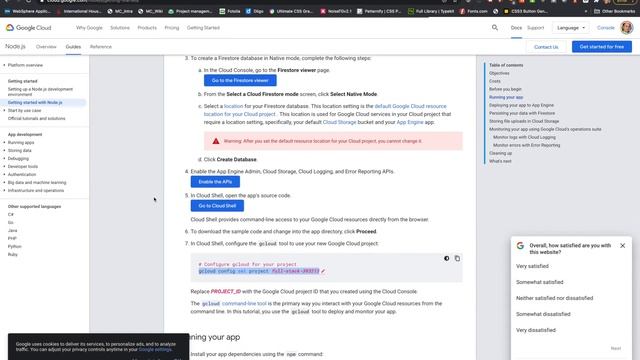This screenshot has height=360, width=640.
Task: Copy the gcloud code sample
Action: [x=457, y=258]
